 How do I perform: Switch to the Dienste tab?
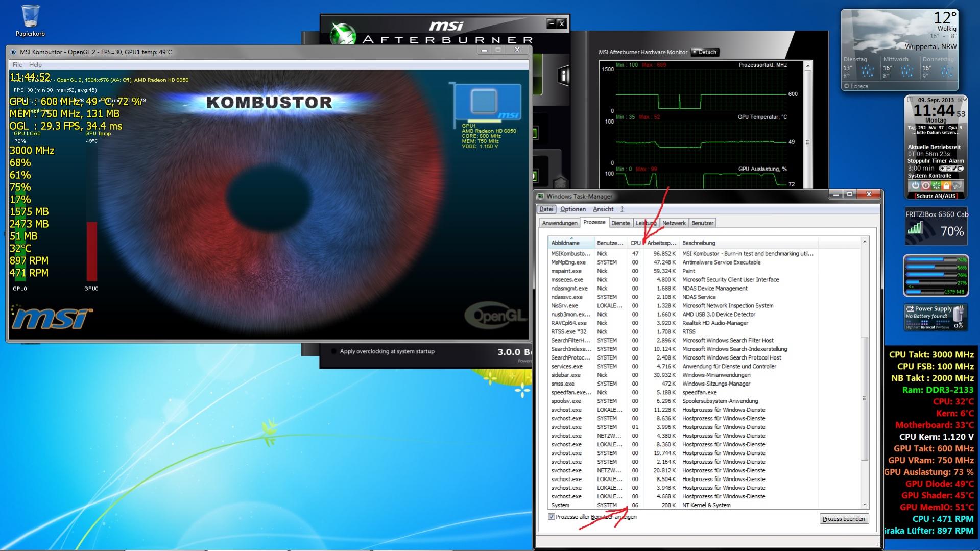[620, 223]
